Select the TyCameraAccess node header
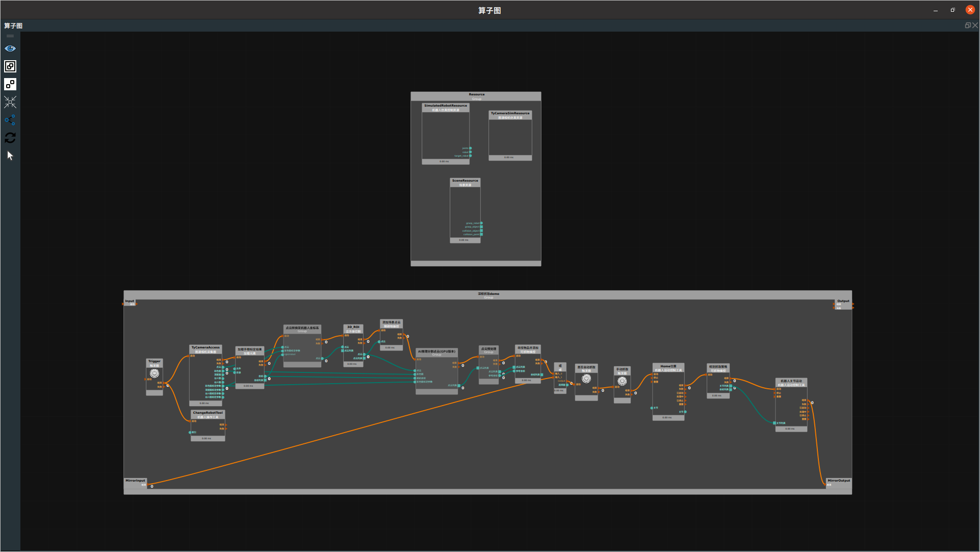This screenshot has width=980, height=552. [x=206, y=349]
